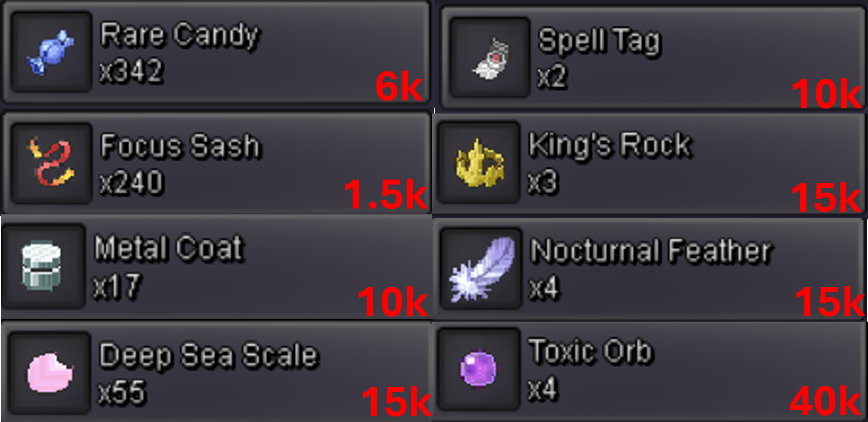Select the Focus Sash x240 quantity
868x422 pixels.
pos(132,182)
